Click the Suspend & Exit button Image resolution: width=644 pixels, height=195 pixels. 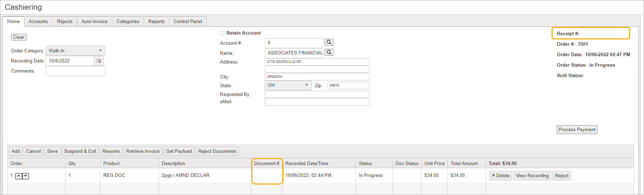pyautogui.click(x=80, y=151)
